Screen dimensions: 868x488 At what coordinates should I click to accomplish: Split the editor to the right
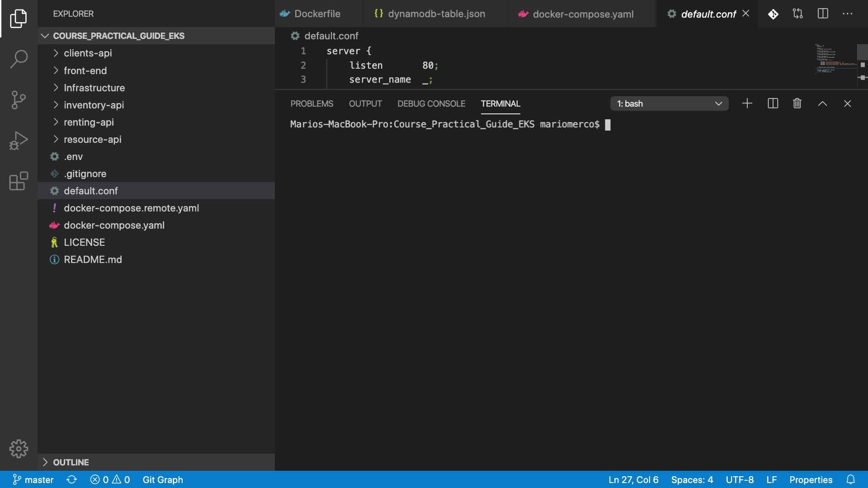pos(823,14)
